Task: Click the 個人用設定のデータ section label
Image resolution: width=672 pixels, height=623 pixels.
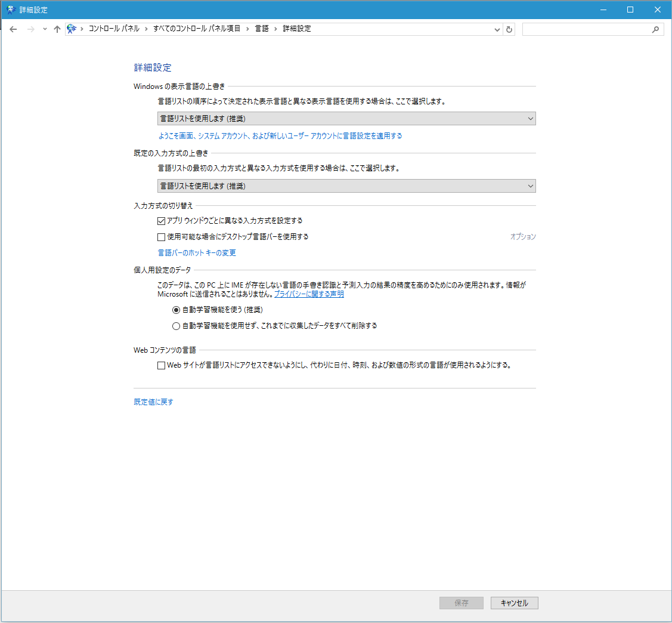Action: (162, 270)
